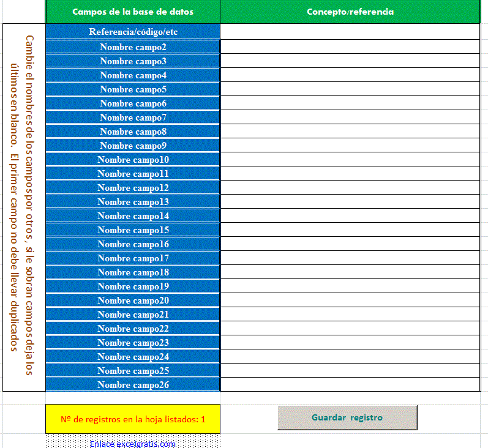Select the vertical Cambie el nombres instructions cell
The height and width of the screenshot is (448, 488).
click(24, 207)
